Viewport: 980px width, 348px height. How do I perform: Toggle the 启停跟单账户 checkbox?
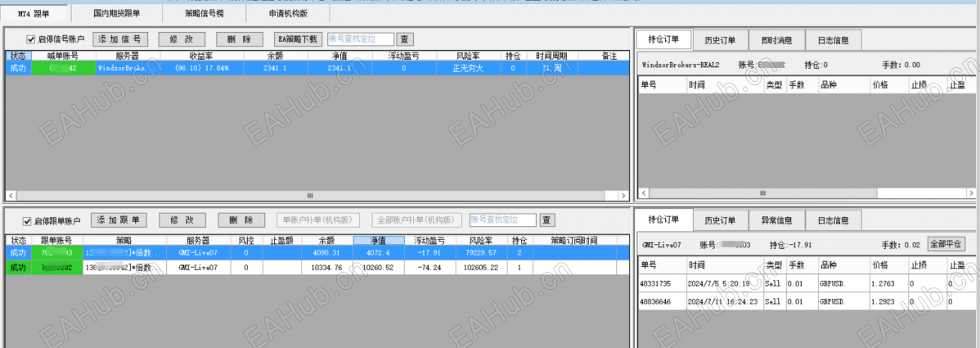pos(27,221)
